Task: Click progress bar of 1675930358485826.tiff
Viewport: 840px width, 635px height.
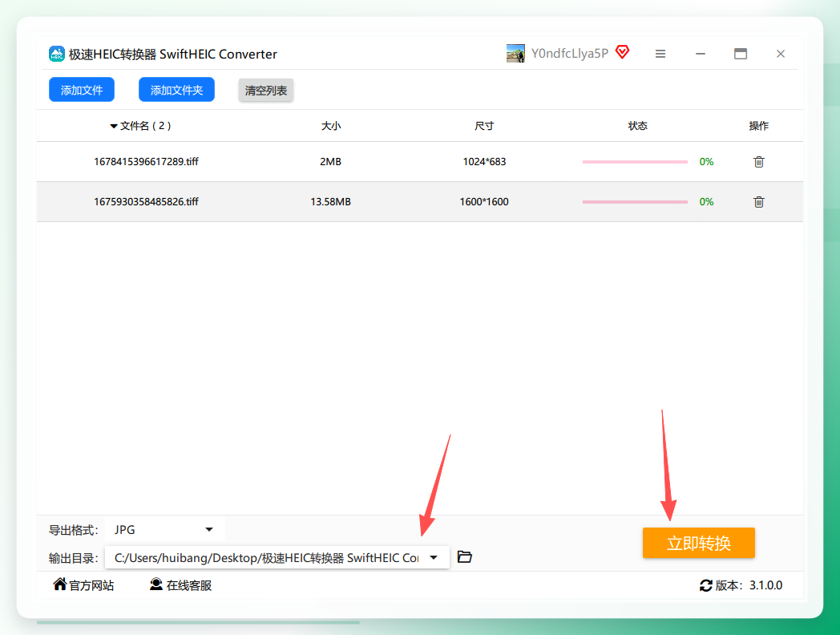Action: 635,202
